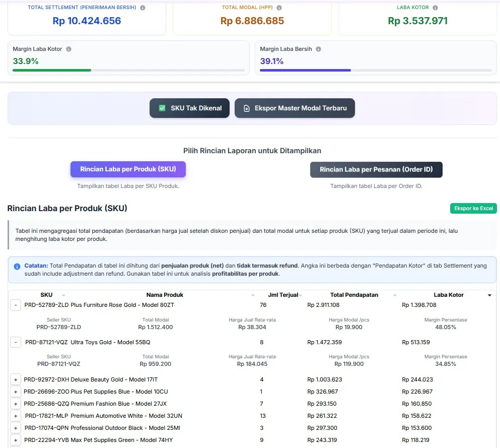The height and width of the screenshot is (448, 500).
Task: Sort by Laba Kotor column arrow
Action: [489, 295]
